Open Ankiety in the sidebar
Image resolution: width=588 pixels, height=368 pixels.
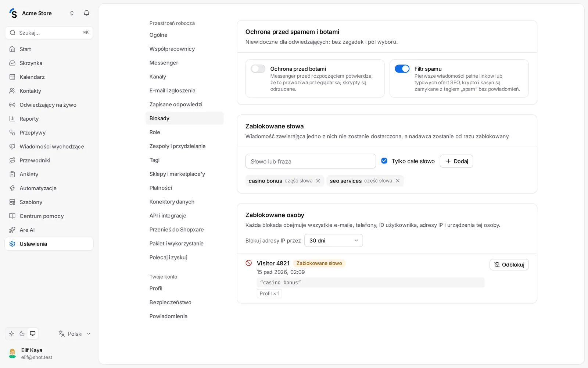tap(49, 174)
